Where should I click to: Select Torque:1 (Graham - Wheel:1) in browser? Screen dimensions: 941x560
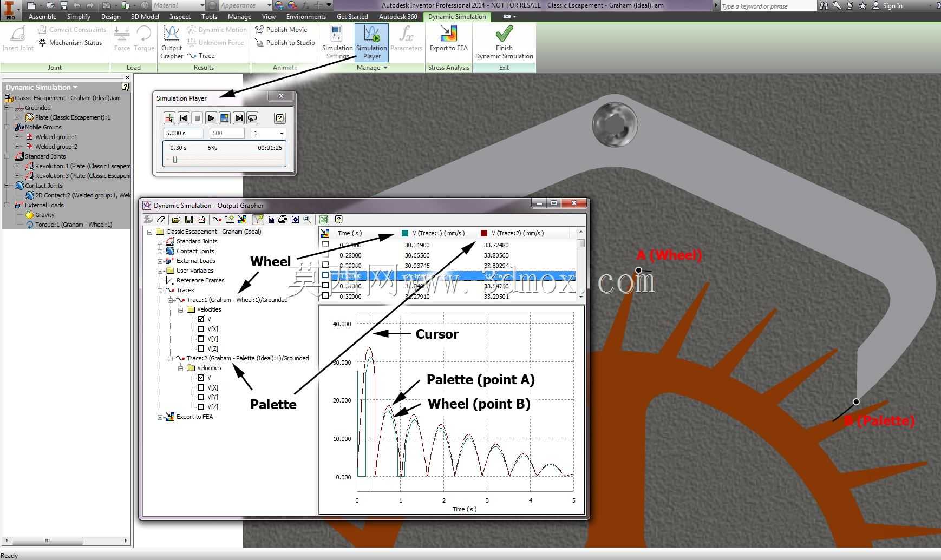pos(74,225)
